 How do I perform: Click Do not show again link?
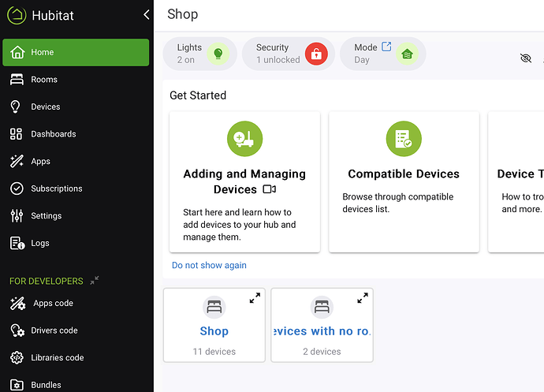[x=209, y=265]
